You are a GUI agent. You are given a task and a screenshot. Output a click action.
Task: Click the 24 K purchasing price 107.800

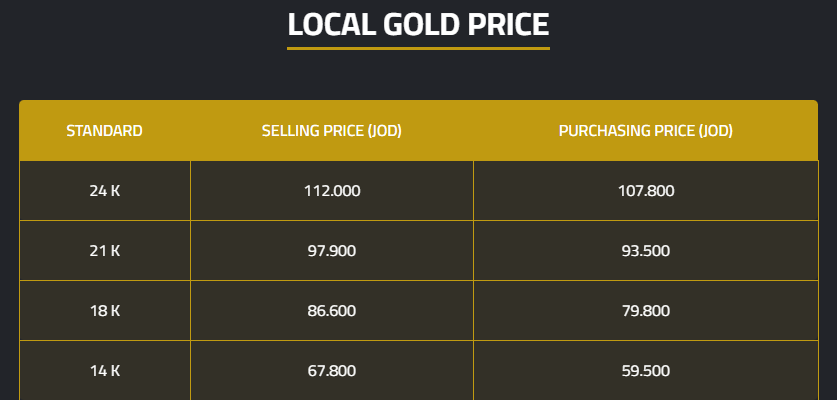(x=645, y=191)
